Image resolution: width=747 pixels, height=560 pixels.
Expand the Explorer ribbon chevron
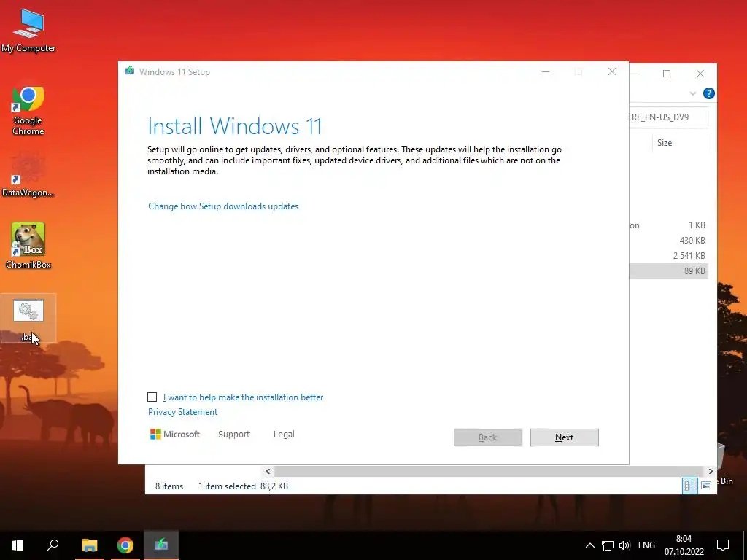pos(693,93)
